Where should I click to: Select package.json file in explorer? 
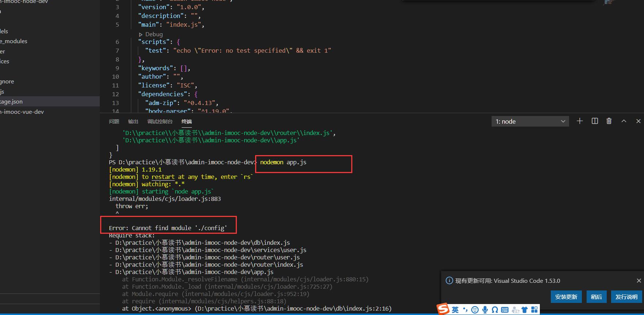[50, 101]
